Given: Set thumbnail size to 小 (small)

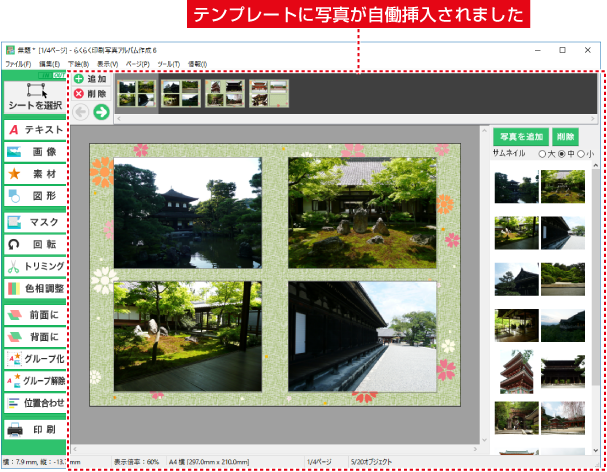Looking at the screenshot, I should 583,154.
